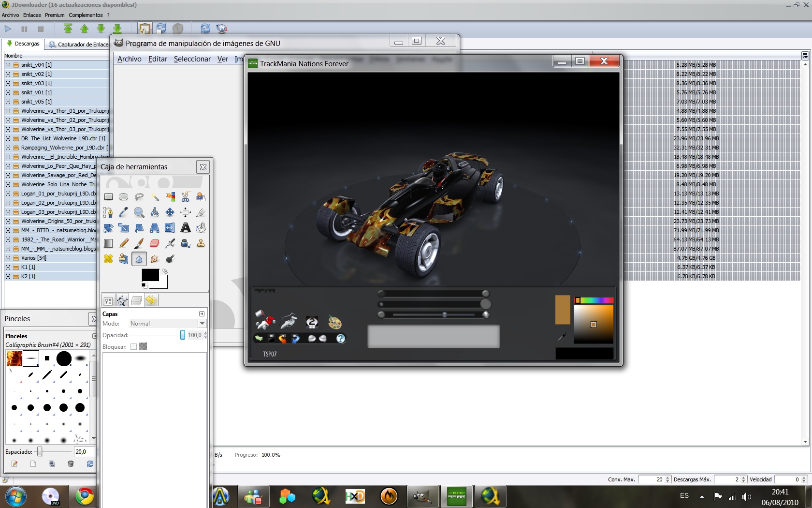Select the Flip tool
This screenshot has height=508, width=812.
click(x=170, y=228)
